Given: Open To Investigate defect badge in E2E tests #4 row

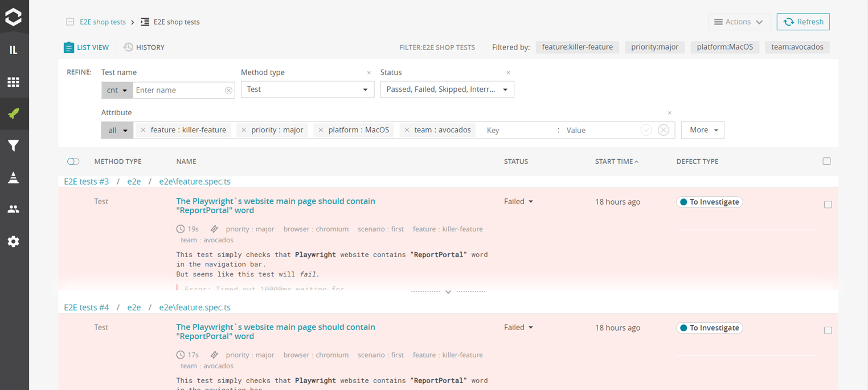Looking at the screenshot, I should 710,328.
